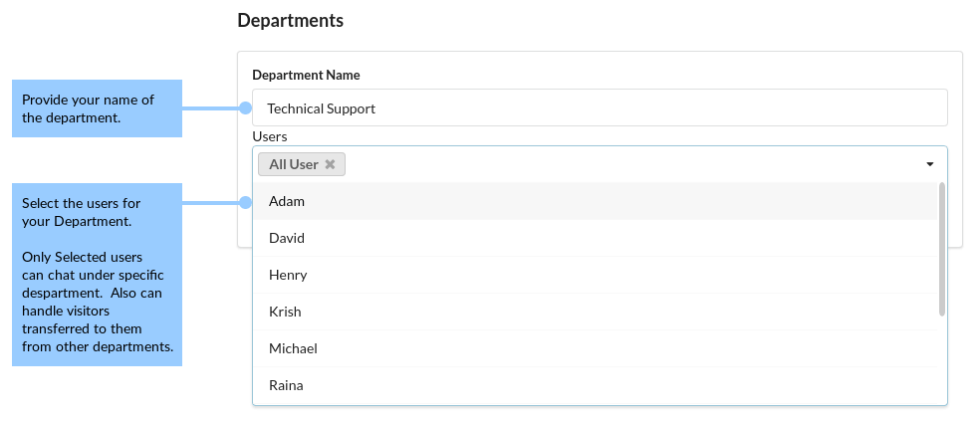Collapse the Users dropdown arrow
Viewport: 980px width, 421px height.
tap(930, 164)
